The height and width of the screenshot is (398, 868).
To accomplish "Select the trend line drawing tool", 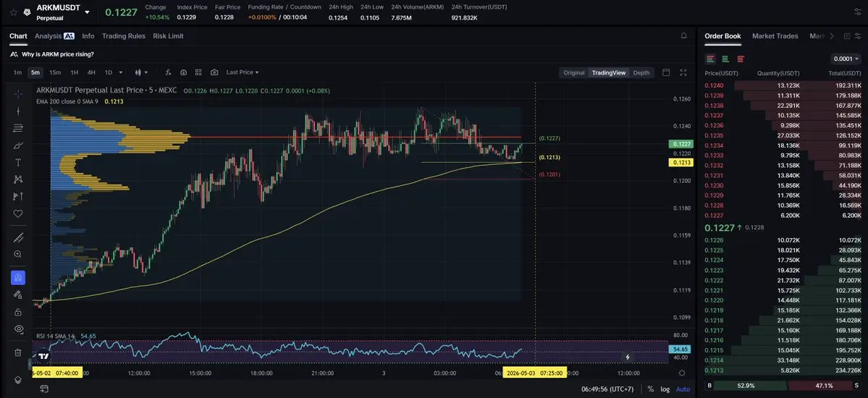I will click(x=17, y=111).
